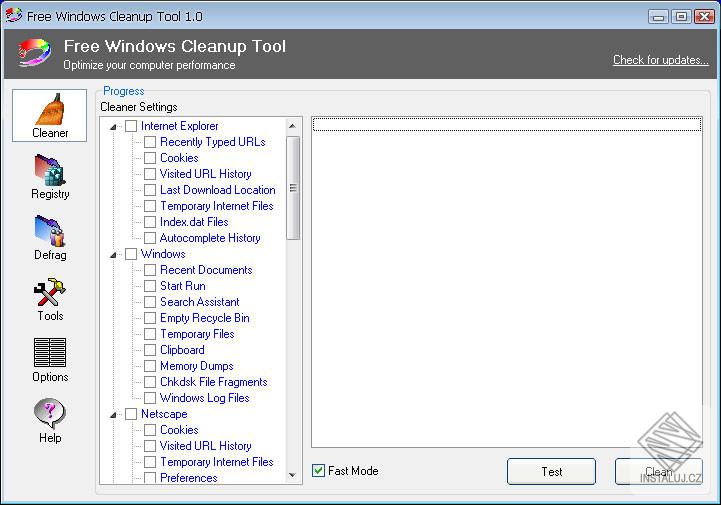The width and height of the screenshot is (721, 505).
Task: Select the Windows Log Files label
Action: click(205, 398)
